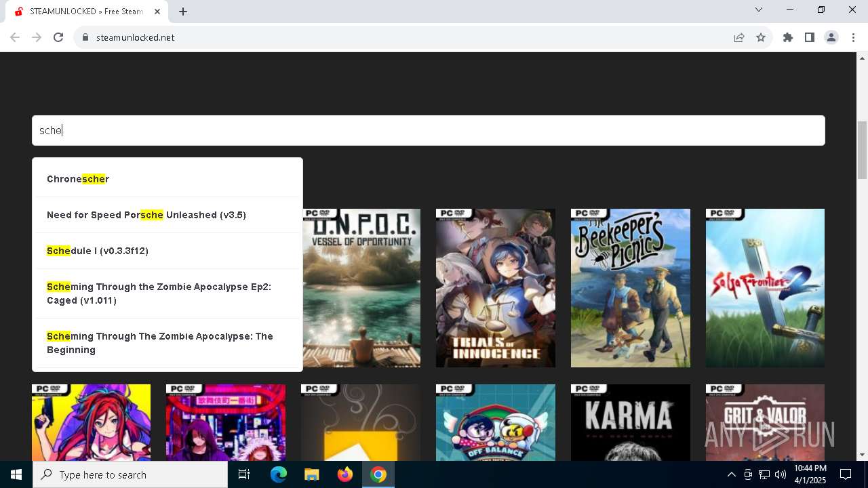Open the Chrome extensions puzzle icon
Screen dimensions: 868x488
788,37
